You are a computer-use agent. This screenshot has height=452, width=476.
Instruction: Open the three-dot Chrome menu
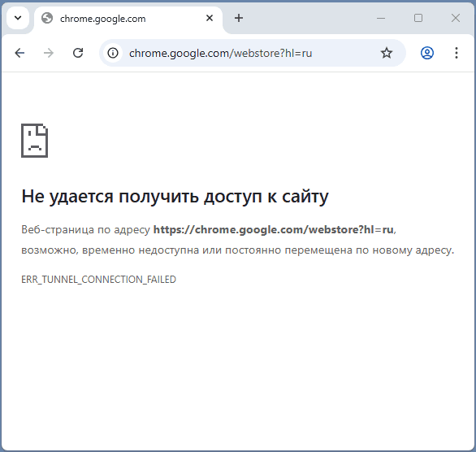[x=456, y=53]
